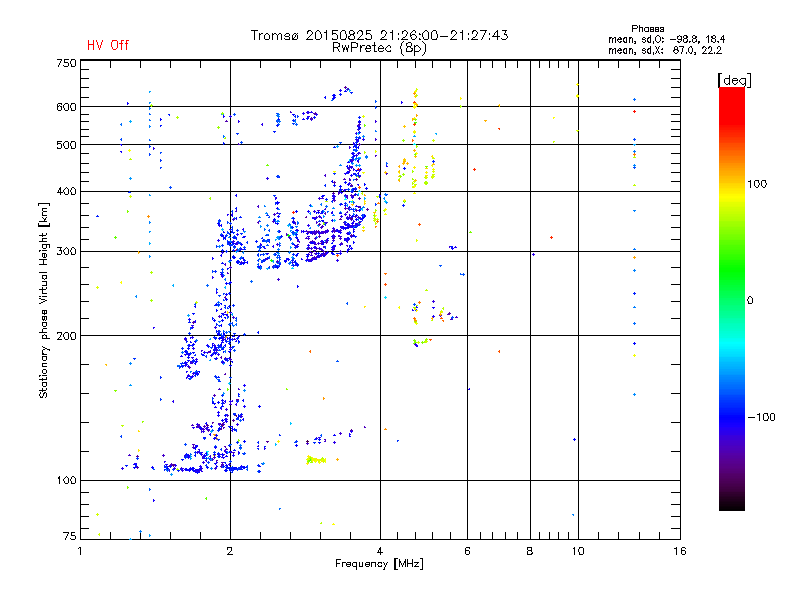This screenshot has height=600, width=800.
Task: Click the yellow-green echo cluster near 3 MHz, 105 km
Action: pos(316,460)
